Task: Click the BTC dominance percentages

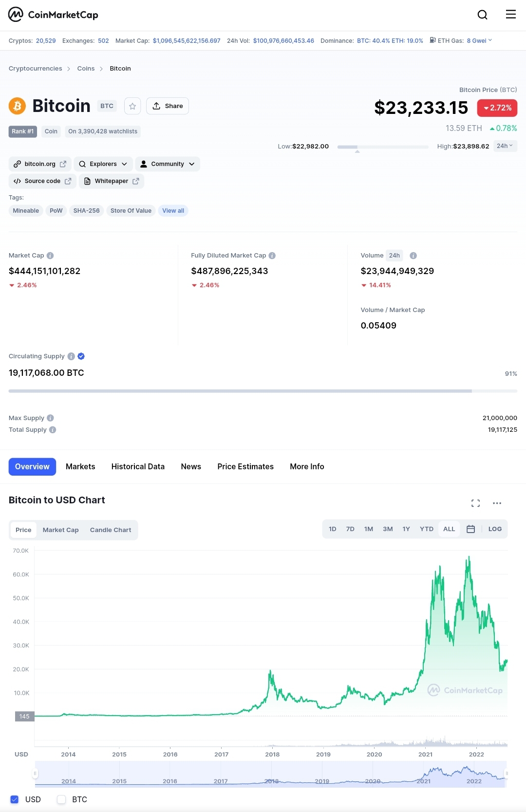Action: [x=390, y=41]
